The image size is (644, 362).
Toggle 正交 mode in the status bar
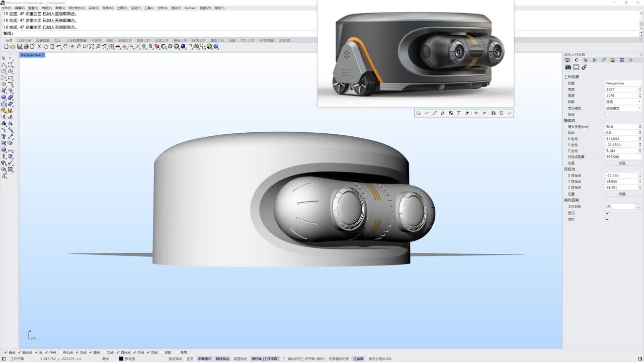(190, 359)
